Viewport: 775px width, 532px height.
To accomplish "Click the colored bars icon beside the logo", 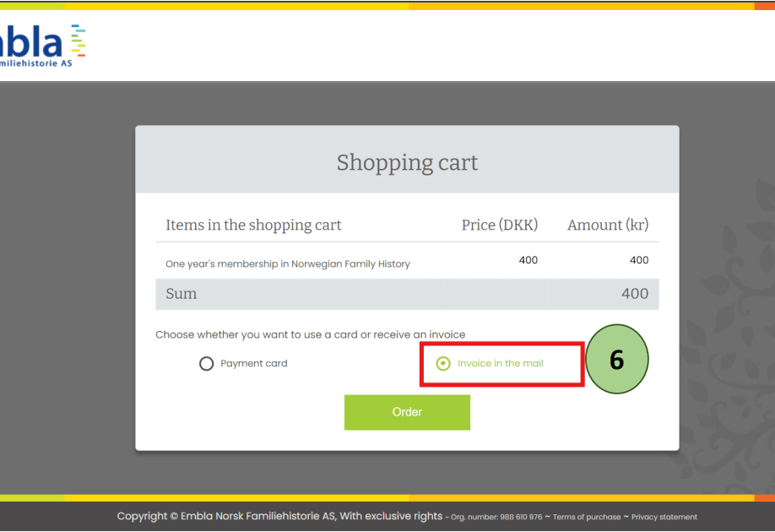I will pos(78,41).
